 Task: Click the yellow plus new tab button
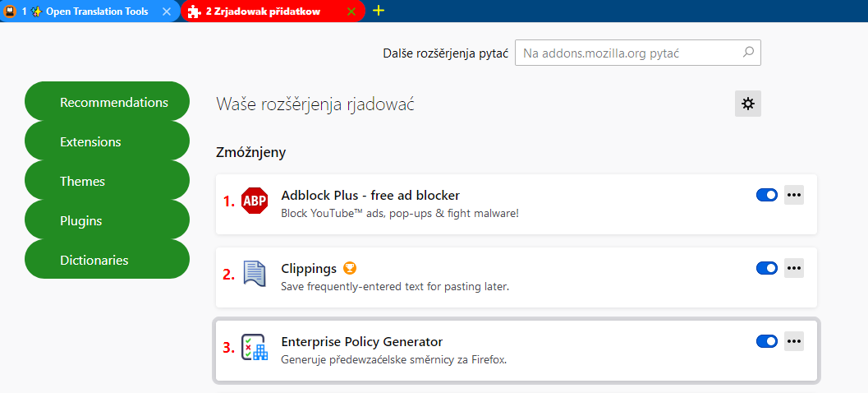[378, 11]
